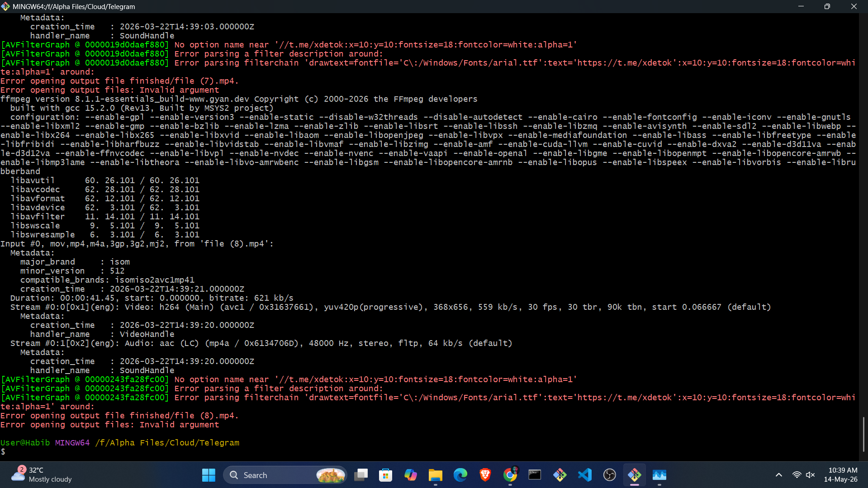This screenshot has height=488, width=868.
Task: Click the highlighted active Git Bash taskbar icon
Action: 635,475
